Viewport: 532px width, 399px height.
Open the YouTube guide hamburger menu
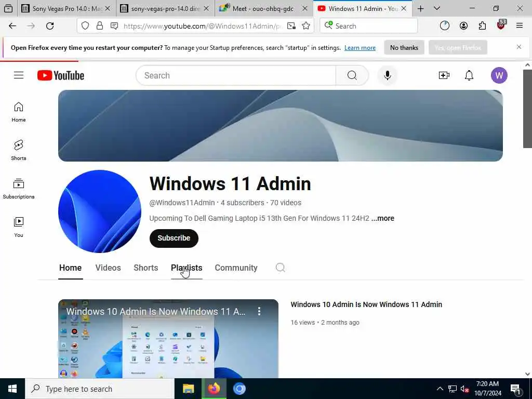[19, 75]
